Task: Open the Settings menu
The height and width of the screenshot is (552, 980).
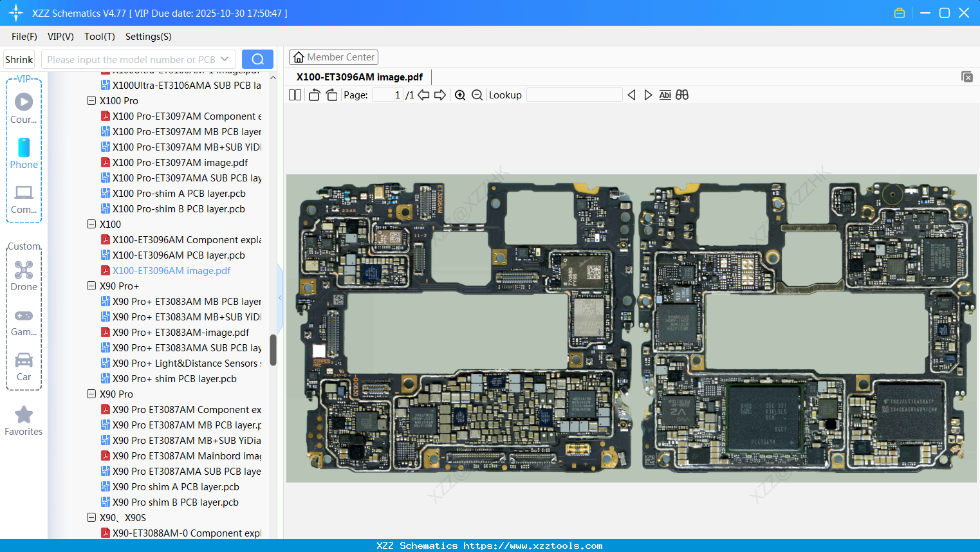Action: pyautogui.click(x=148, y=37)
